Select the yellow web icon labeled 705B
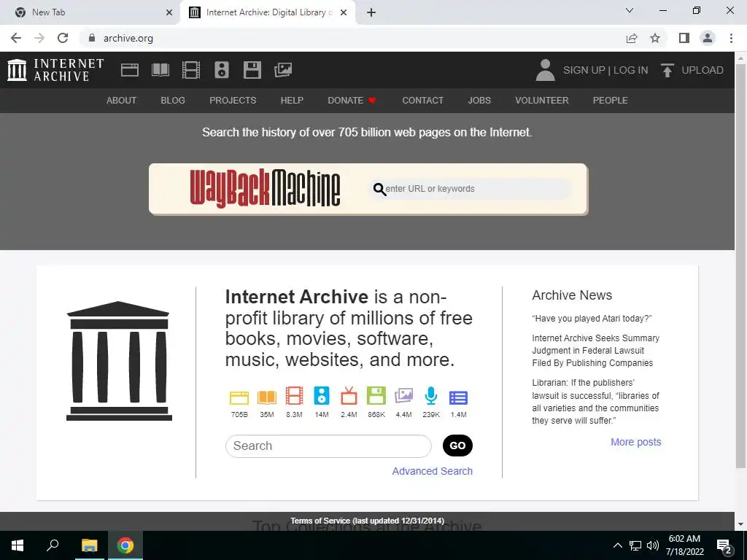The width and height of the screenshot is (747, 560). pyautogui.click(x=239, y=397)
